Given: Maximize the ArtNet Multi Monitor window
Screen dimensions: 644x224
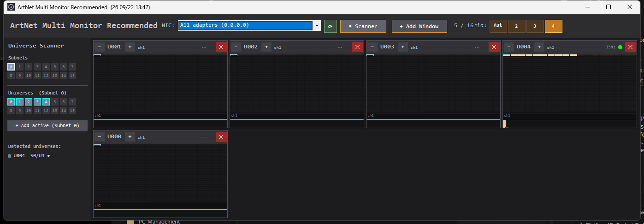Looking at the screenshot, I should 609,7.
